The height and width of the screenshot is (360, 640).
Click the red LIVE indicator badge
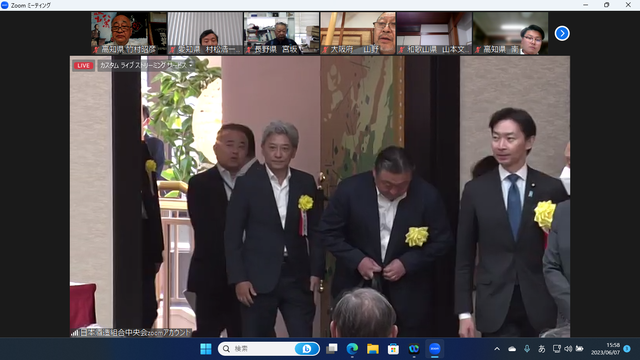(x=83, y=65)
